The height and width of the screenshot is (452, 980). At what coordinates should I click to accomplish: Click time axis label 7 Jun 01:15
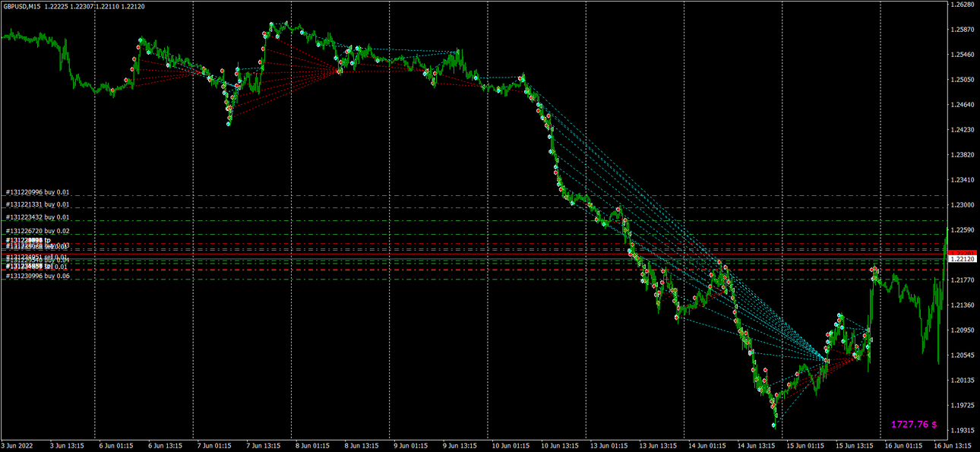[213, 446]
